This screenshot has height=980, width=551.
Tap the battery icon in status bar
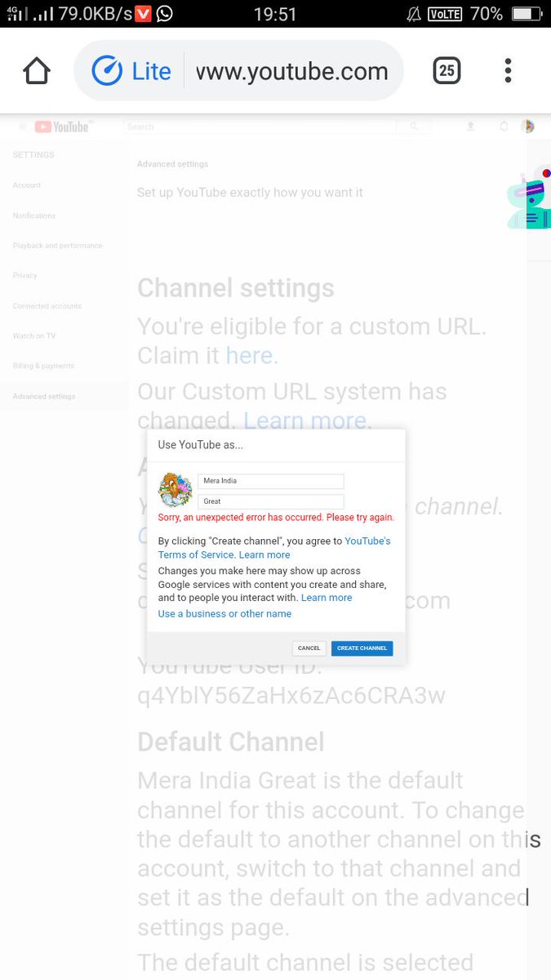click(527, 14)
